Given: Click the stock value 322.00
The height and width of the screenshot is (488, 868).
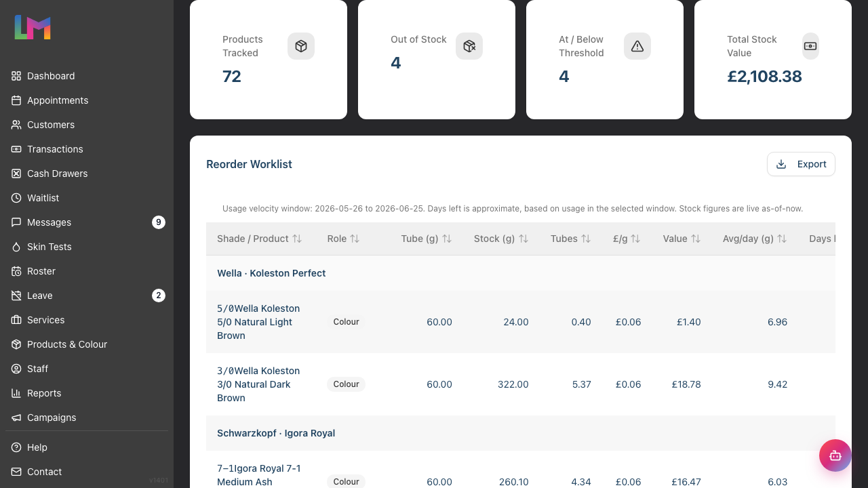Looking at the screenshot, I should 513,384.
